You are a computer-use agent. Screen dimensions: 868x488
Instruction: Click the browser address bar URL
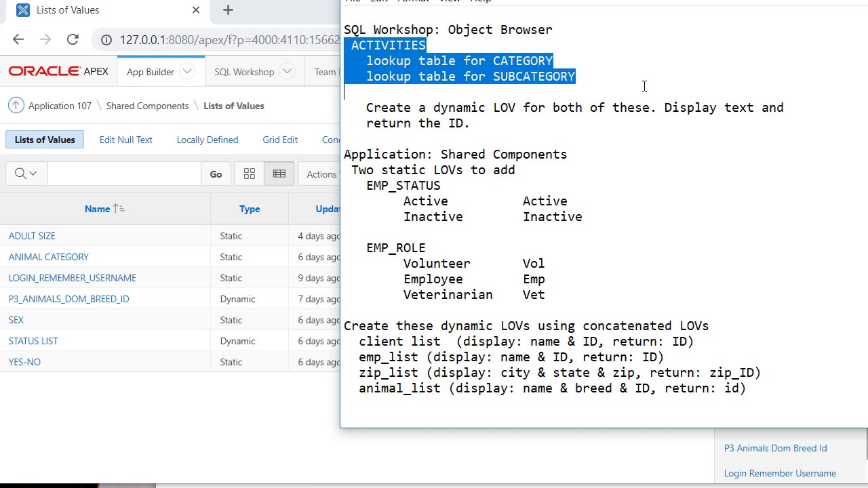229,40
